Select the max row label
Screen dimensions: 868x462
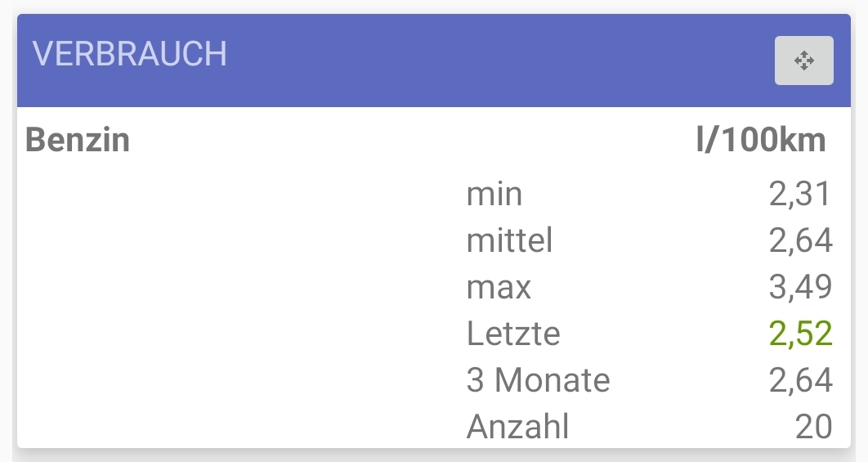coord(499,287)
